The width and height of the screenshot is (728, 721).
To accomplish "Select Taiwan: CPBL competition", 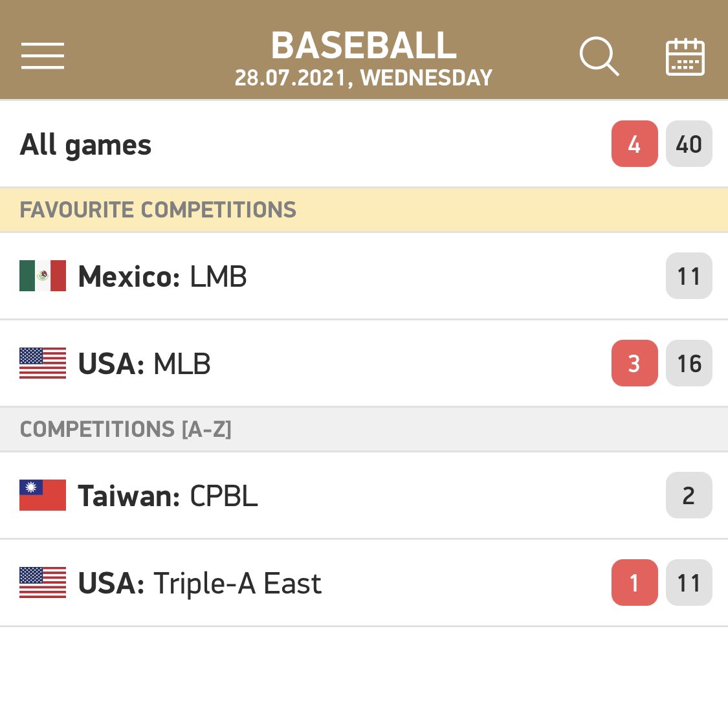I will coord(168,496).
